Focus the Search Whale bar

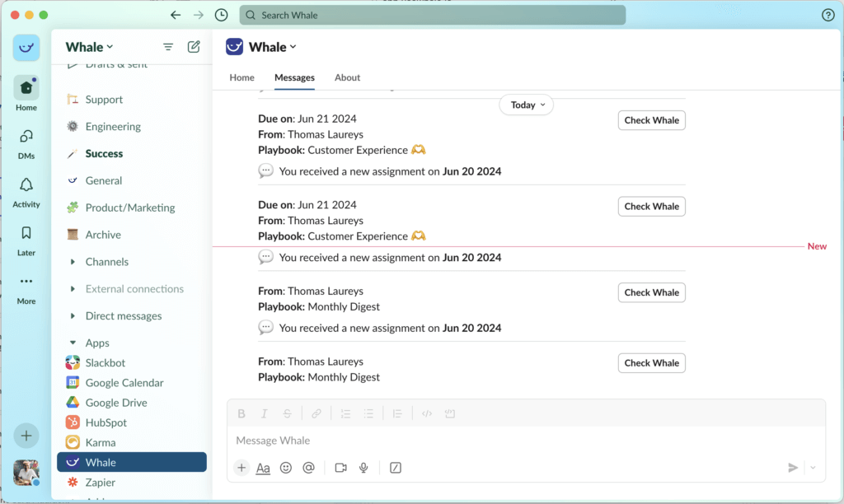(432, 15)
